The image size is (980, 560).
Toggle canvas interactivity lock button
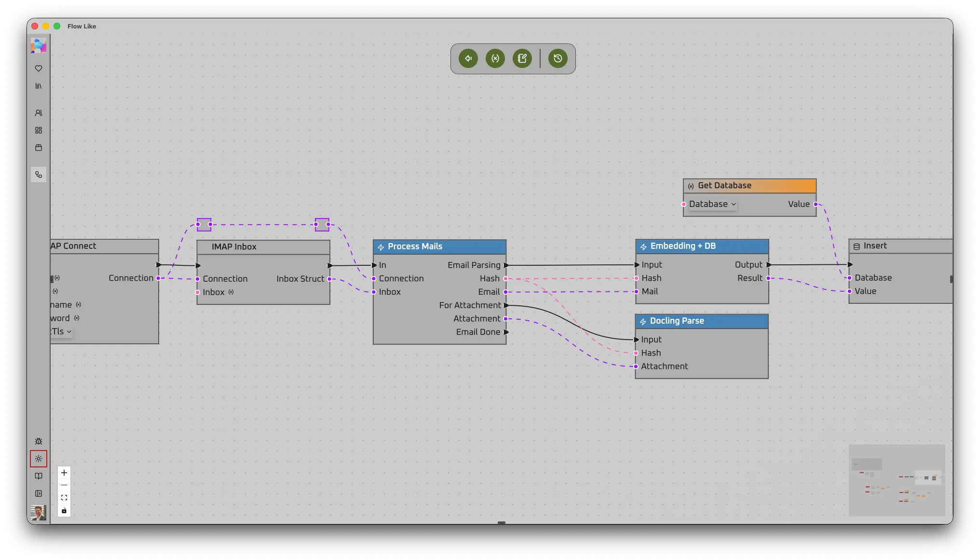[x=64, y=510]
